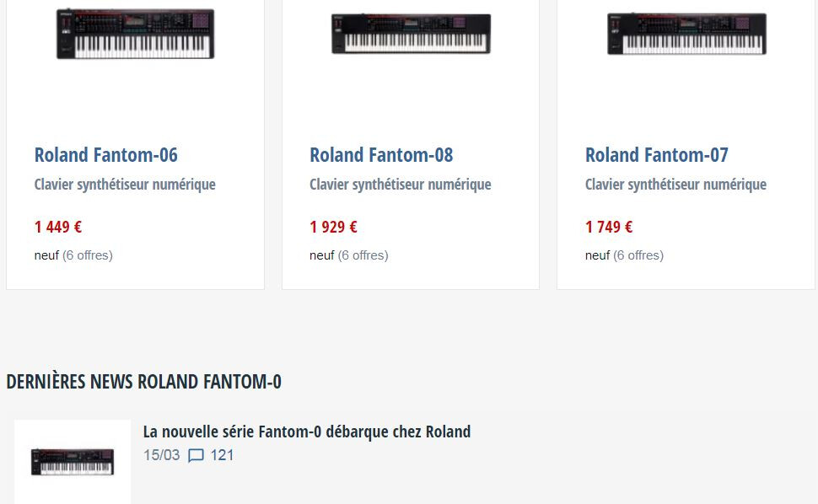Click the "Dernières news Roland Fantom-0" heading
This screenshot has width=818, height=504.
click(x=143, y=382)
